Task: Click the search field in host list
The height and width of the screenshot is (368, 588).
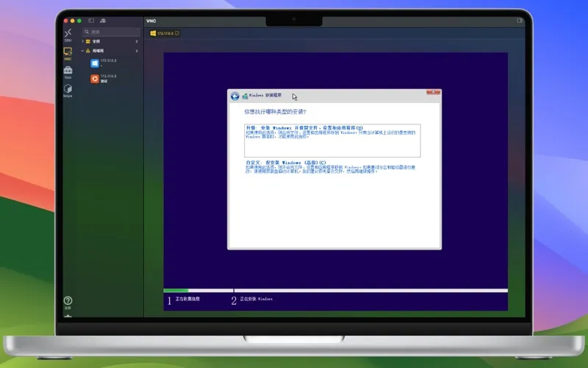Action: 112,32
